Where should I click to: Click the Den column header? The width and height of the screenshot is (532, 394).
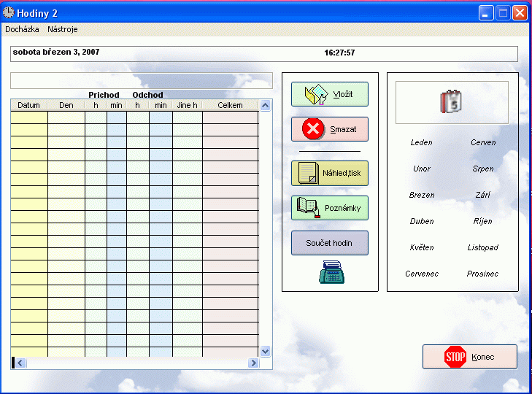[66, 105]
